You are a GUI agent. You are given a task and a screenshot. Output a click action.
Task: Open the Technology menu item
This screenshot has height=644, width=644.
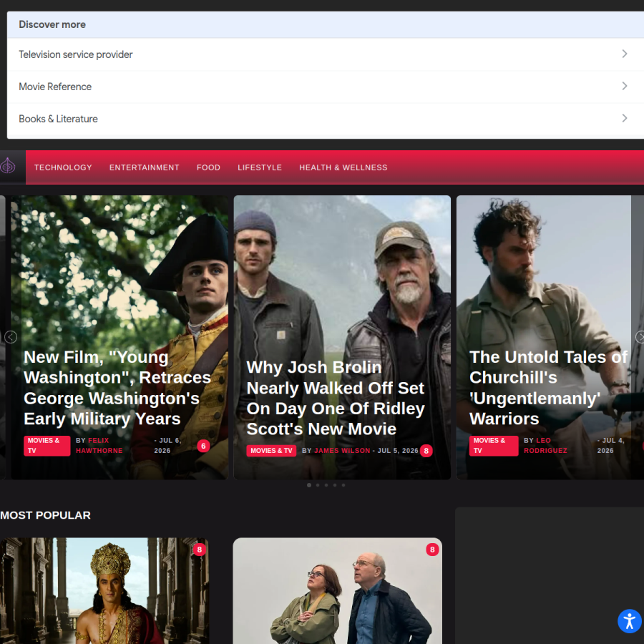(63, 167)
